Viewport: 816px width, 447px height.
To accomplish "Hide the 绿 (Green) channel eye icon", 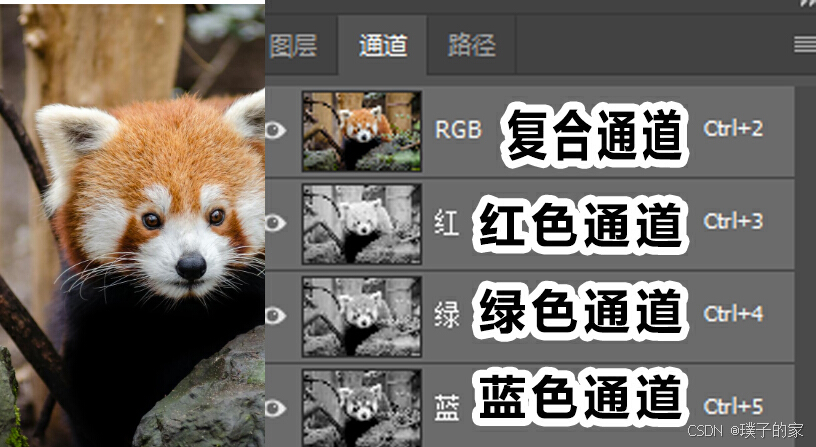I will (275, 315).
